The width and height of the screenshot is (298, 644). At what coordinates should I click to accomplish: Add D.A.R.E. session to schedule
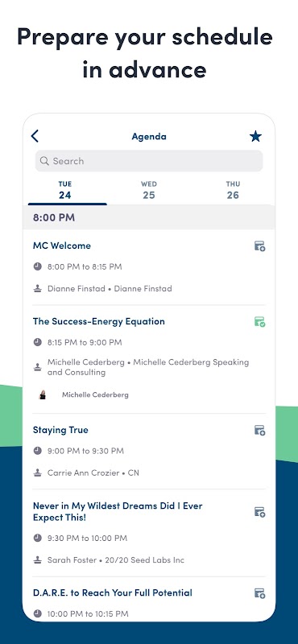click(259, 593)
